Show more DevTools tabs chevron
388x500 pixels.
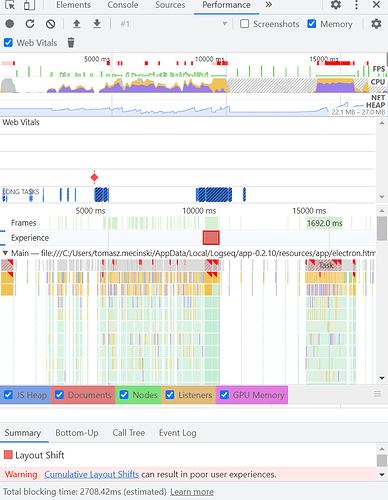(269, 5)
